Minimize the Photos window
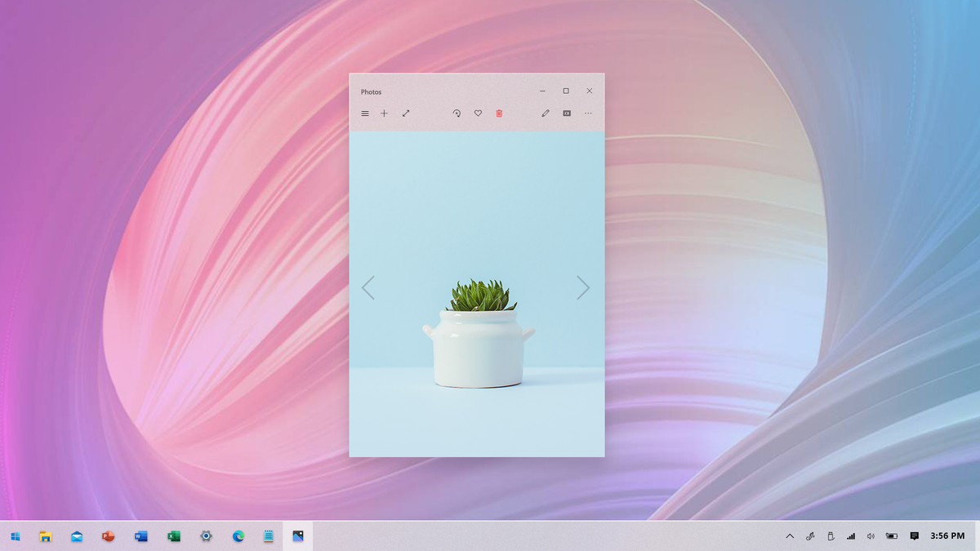The height and width of the screenshot is (551, 980). tap(542, 91)
